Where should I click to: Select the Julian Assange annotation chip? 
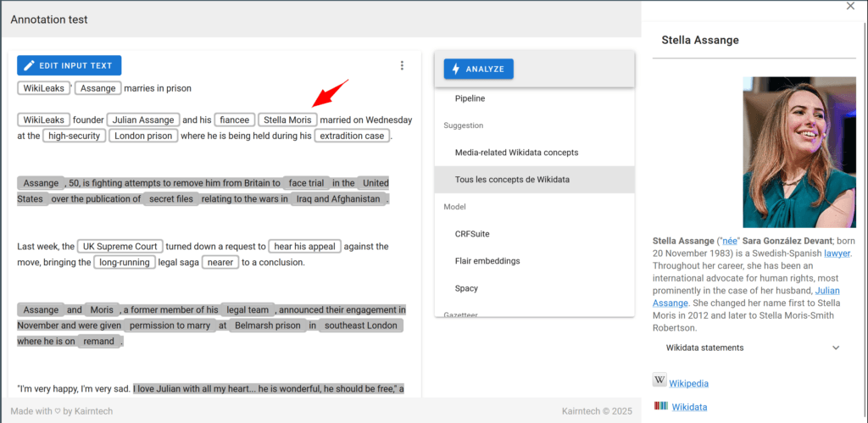143,120
